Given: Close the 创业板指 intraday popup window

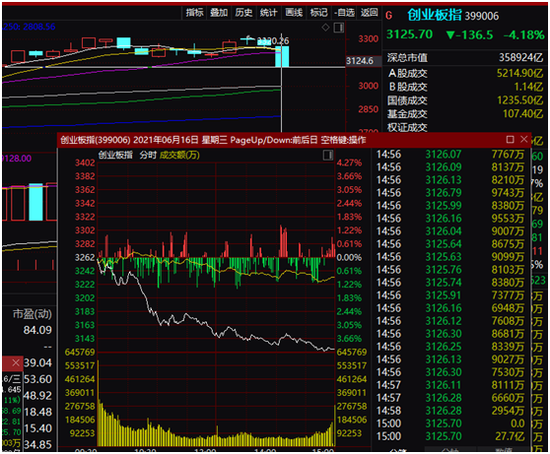Looking at the screenshot, I should point(524,139).
